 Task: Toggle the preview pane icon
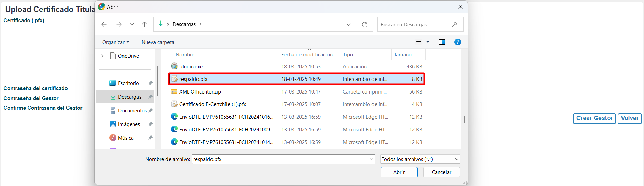tap(442, 42)
